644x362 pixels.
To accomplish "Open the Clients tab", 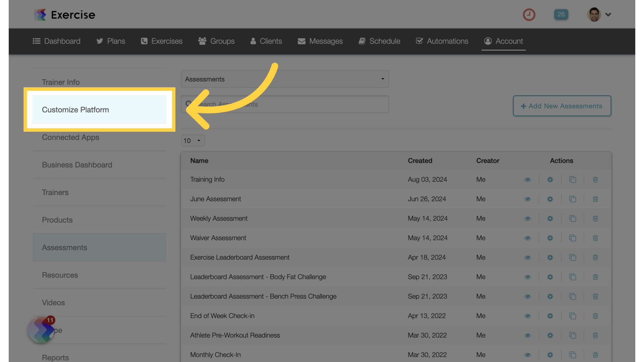I will pyautogui.click(x=266, y=41).
